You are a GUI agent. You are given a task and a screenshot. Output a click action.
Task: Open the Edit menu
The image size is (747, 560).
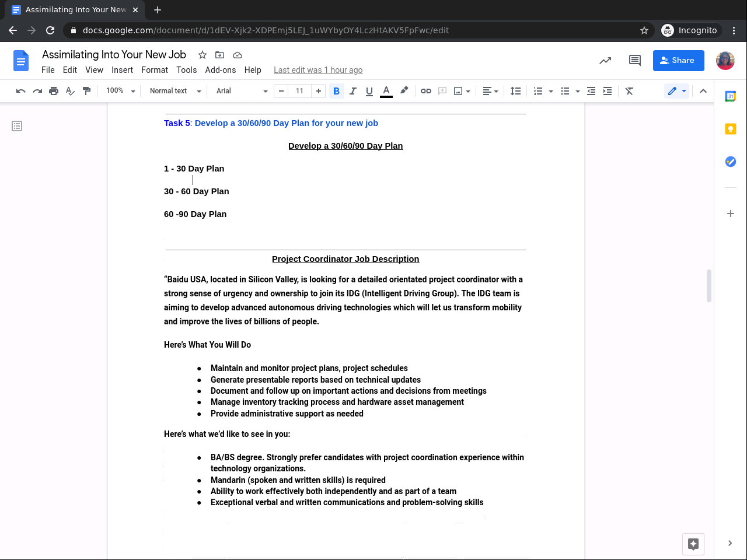(70, 70)
